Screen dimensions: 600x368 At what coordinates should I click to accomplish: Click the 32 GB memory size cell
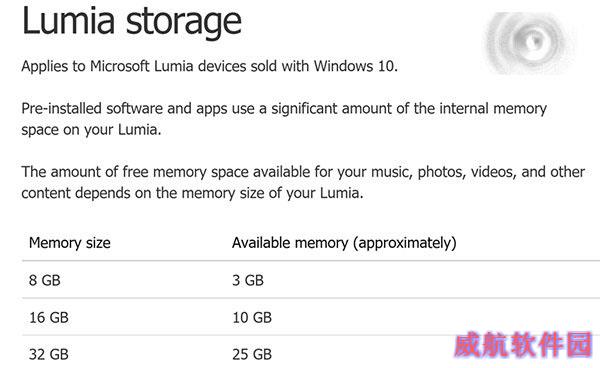point(49,354)
